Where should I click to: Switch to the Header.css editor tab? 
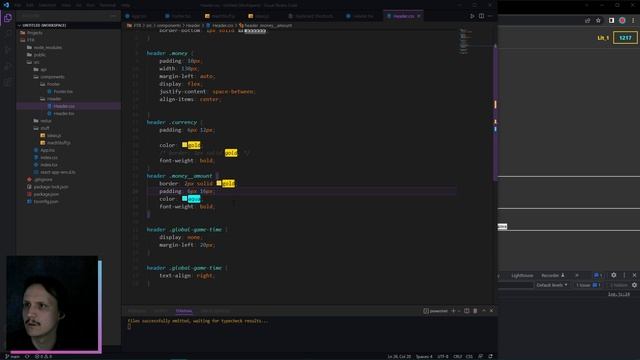(x=403, y=16)
